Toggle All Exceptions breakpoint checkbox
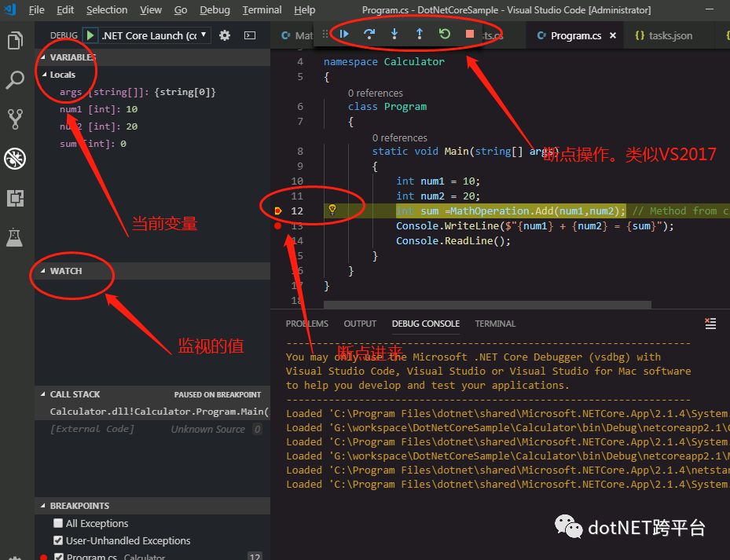The height and width of the screenshot is (560, 730). (58, 523)
